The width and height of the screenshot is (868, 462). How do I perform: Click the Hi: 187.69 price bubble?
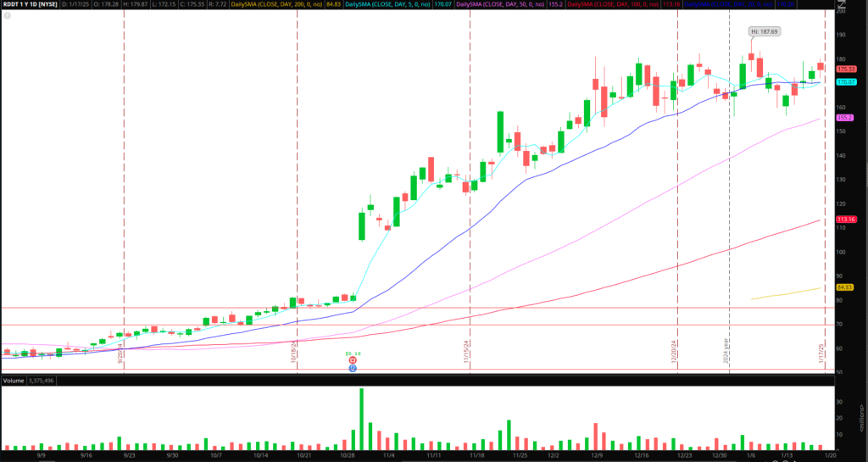765,31
